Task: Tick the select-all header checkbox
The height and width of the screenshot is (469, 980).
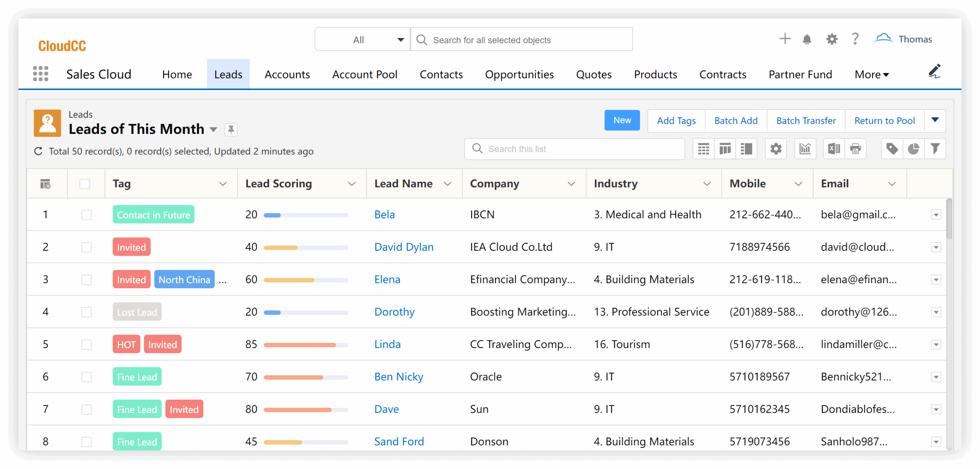Action: coord(84,184)
